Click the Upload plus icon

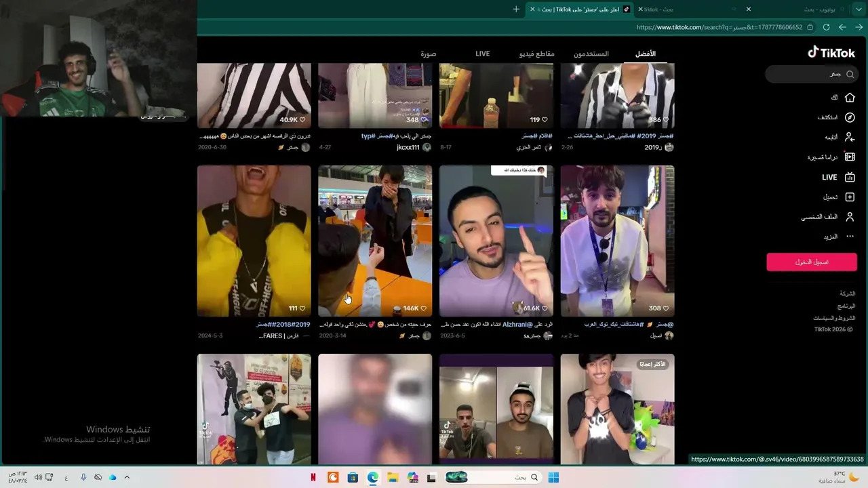[x=850, y=197]
